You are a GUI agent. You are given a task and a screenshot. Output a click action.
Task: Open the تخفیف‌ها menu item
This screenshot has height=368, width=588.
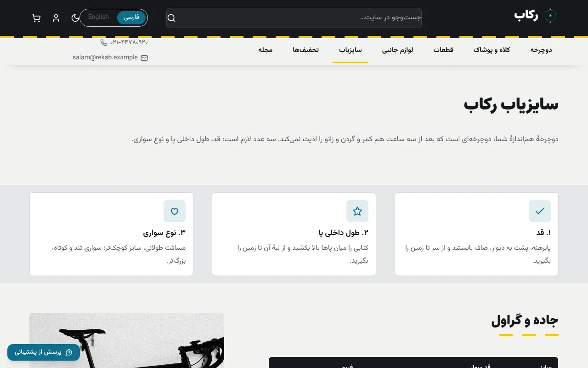point(306,50)
